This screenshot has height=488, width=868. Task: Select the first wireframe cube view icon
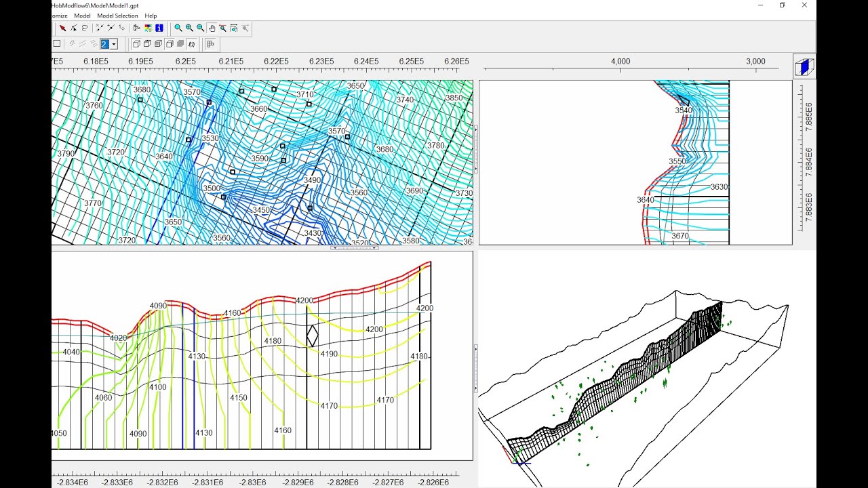(136, 44)
